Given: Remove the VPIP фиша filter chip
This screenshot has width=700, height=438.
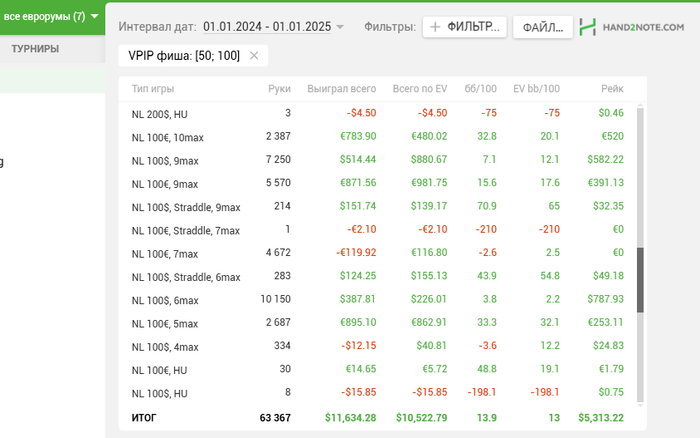Looking at the screenshot, I should [254, 56].
